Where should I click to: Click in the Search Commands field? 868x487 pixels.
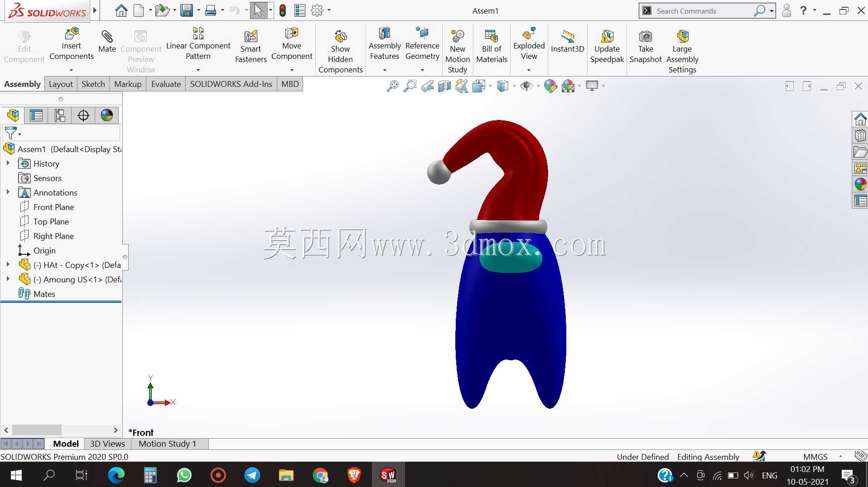(704, 11)
